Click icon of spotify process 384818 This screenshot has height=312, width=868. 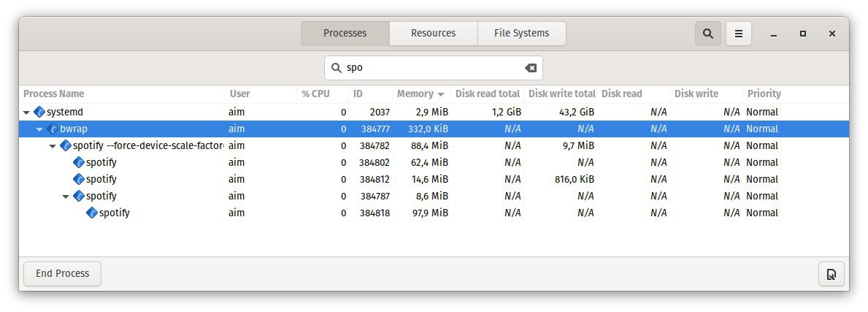(92, 213)
